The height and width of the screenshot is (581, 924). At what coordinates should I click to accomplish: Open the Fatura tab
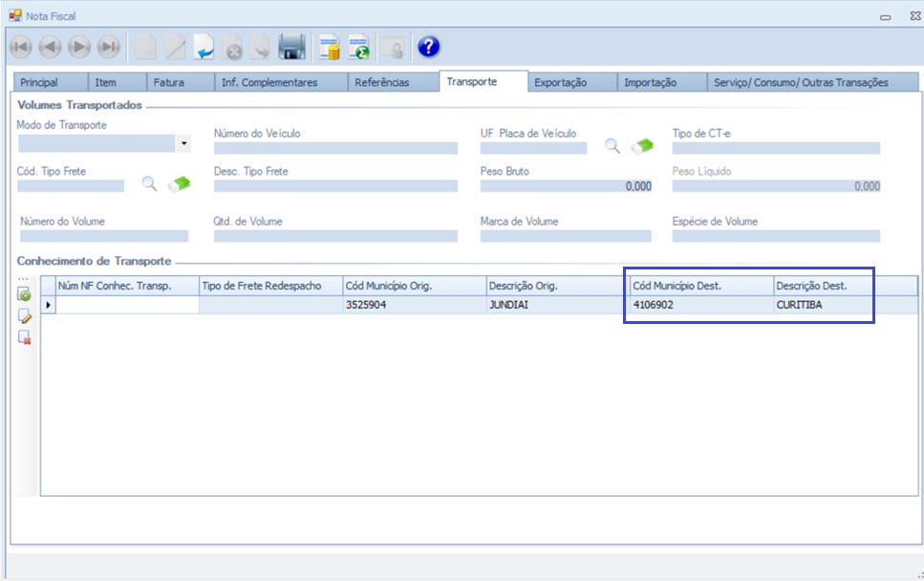click(x=169, y=82)
